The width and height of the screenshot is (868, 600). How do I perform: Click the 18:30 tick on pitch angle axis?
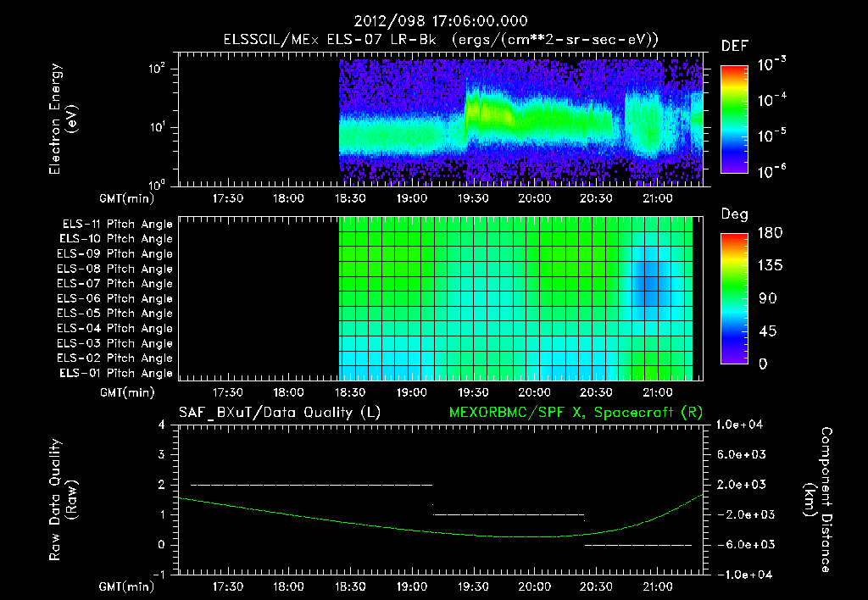coord(350,392)
